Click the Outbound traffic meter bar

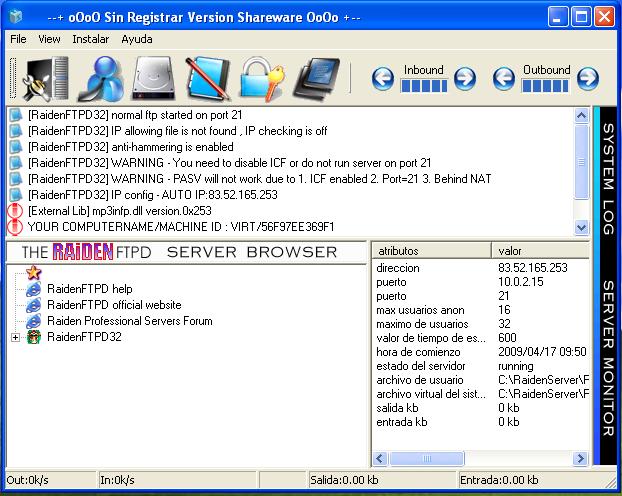click(545, 86)
